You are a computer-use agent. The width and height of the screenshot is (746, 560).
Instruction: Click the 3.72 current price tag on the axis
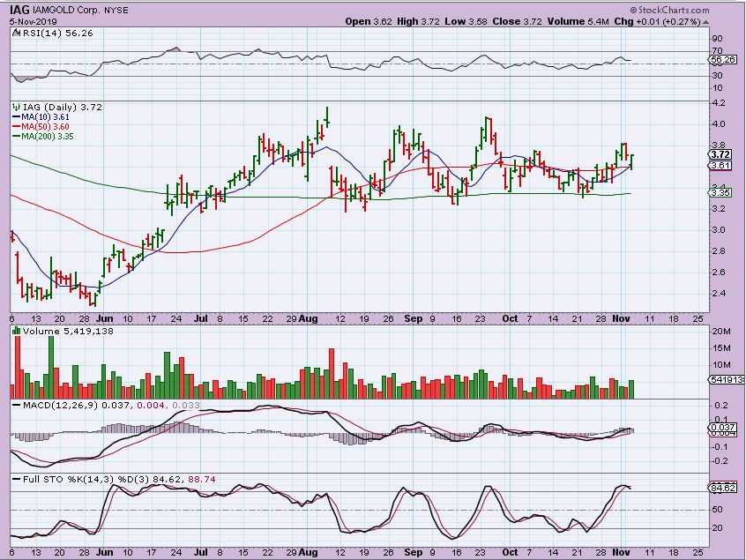(x=720, y=154)
